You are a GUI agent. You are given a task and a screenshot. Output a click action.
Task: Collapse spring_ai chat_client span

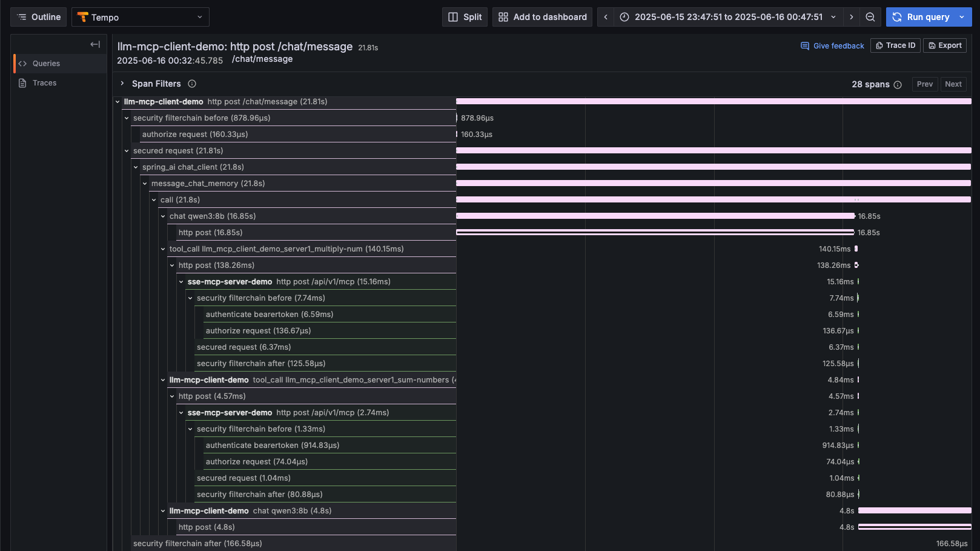[136, 167]
